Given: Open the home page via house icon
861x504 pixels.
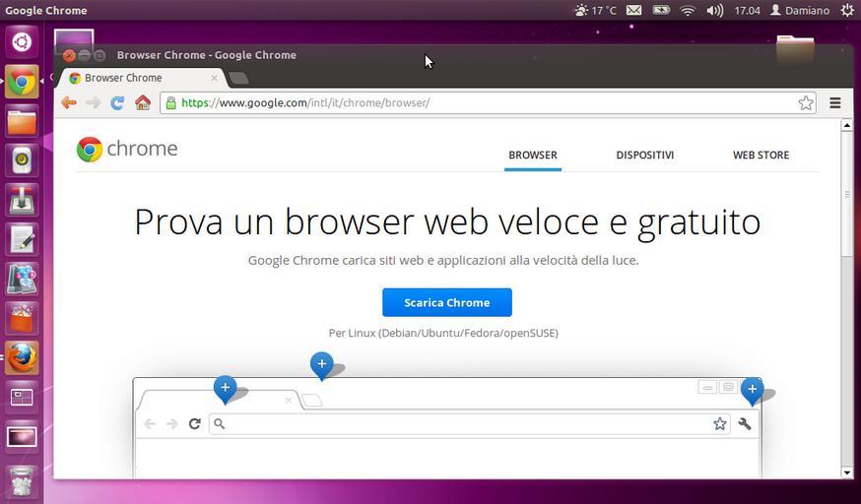Looking at the screenshot, I should point(143,102).
